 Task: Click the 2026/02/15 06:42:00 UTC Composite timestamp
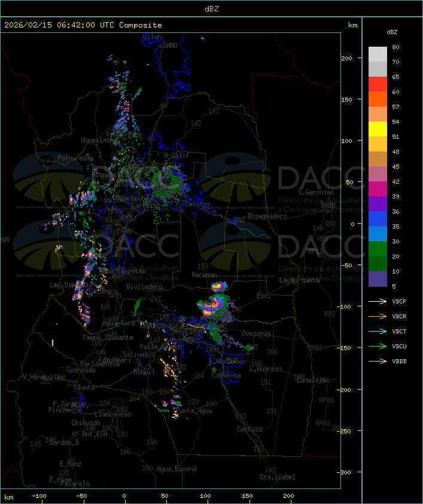pos(83,25)
